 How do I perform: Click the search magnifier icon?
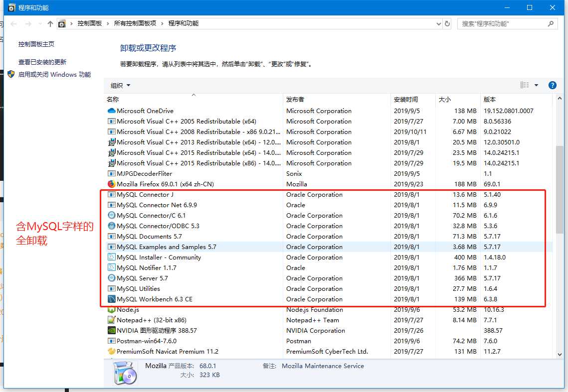pos(551,23)
